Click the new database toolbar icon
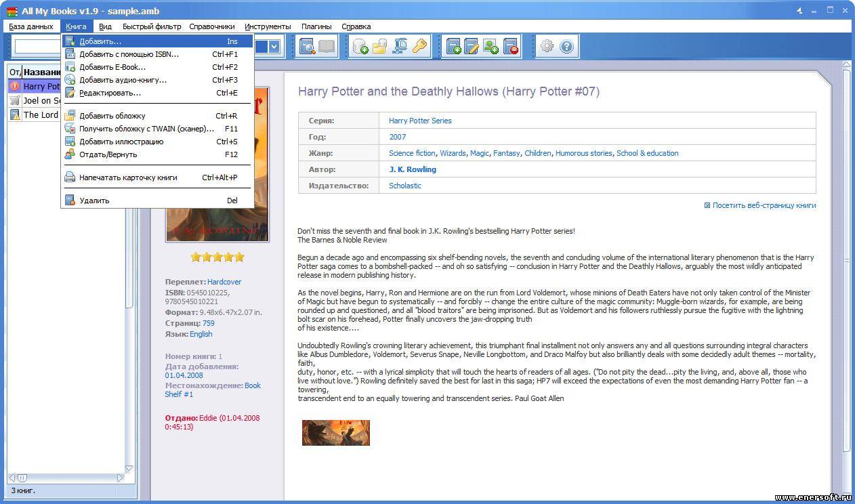The width and height of the screenshot is (855, 504). click(x=360, y=47)
